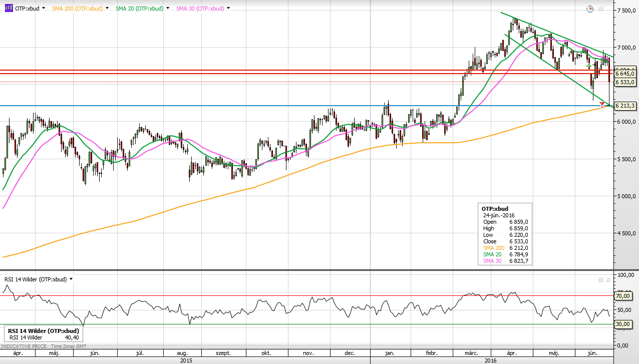Click the purple CFD instrument icon
Screen dimensions: 639x364
(9, 9)
